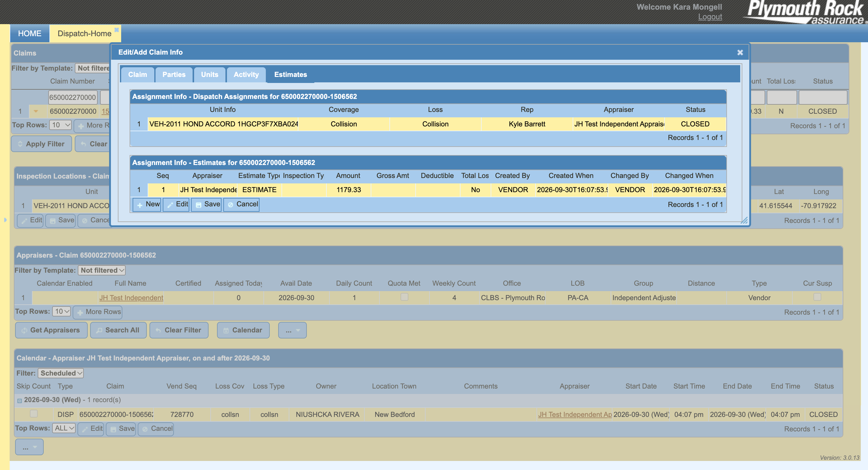Click the Claim Number filter input field
The height and width of the screenshot is (470, 868).
[x=73, y=97]
